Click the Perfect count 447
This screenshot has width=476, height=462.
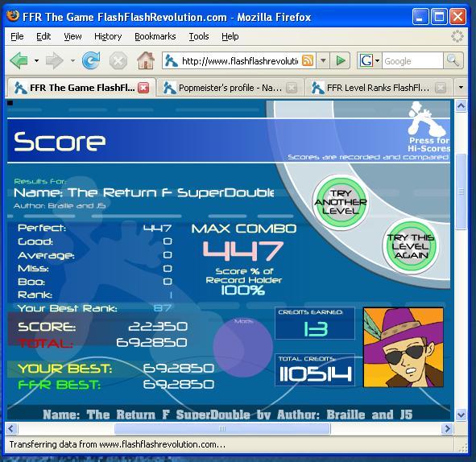tap(158, 228)
